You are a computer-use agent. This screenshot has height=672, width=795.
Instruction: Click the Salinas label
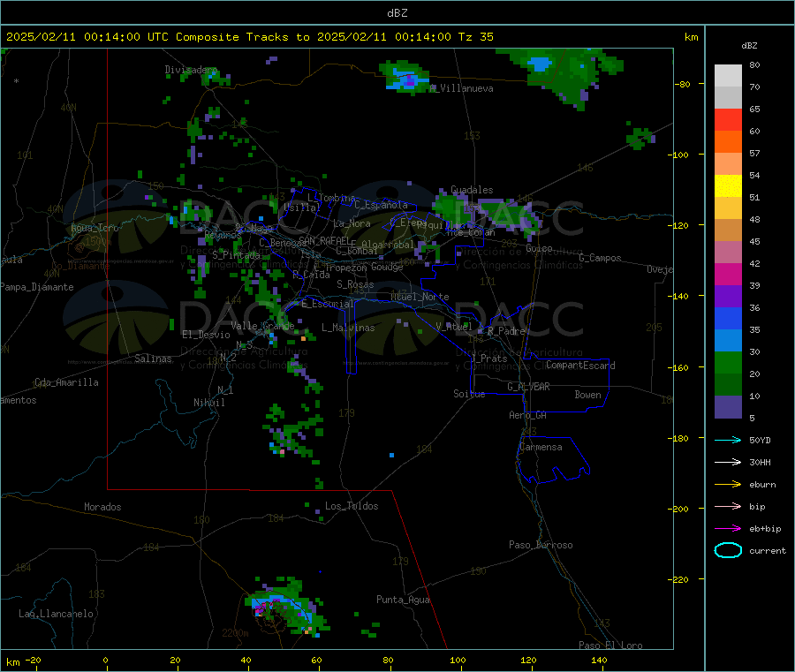click(153, 359)
